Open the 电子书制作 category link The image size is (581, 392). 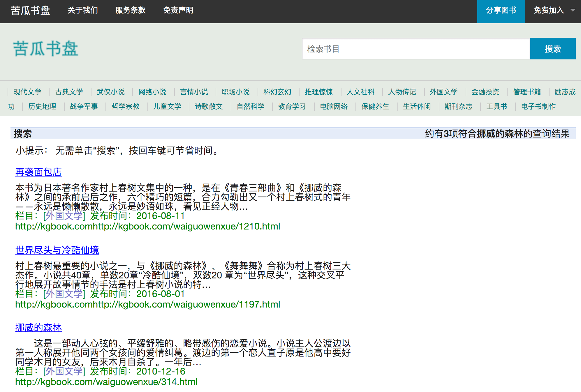[538, 107]
